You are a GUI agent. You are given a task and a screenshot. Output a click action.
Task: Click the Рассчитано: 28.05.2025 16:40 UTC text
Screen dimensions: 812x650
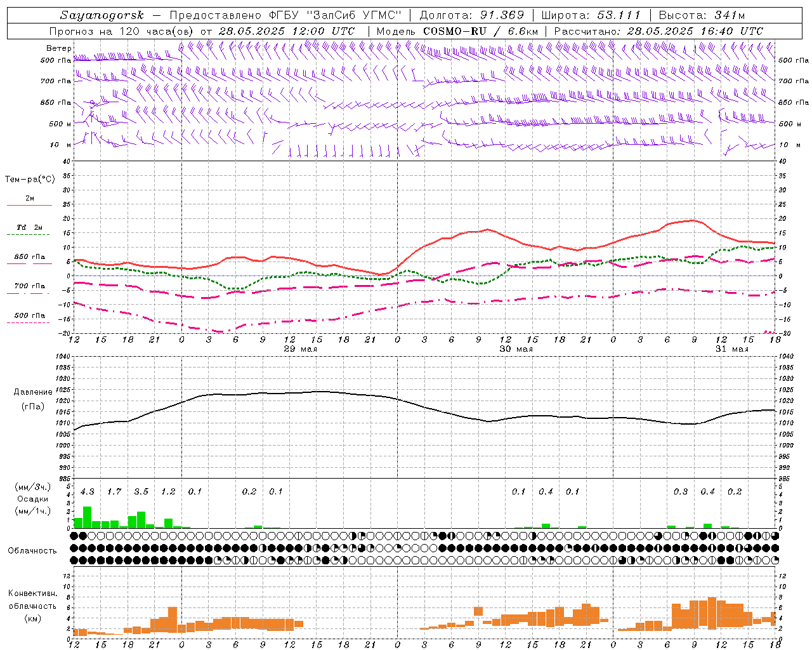click(658, 30)
